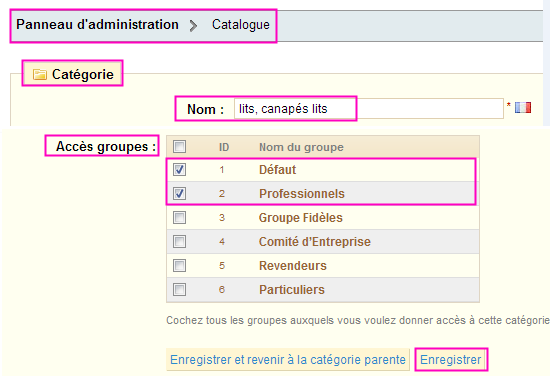Click the Enregistrer button
Image resolution: width=550 pixels, height=388 pixels.
[x=451, y=360]
